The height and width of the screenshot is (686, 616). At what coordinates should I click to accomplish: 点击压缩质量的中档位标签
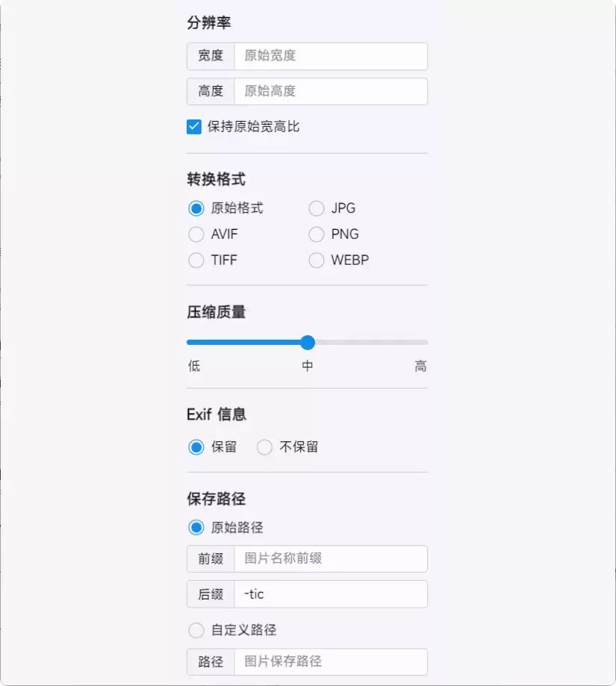pos(307,366)
